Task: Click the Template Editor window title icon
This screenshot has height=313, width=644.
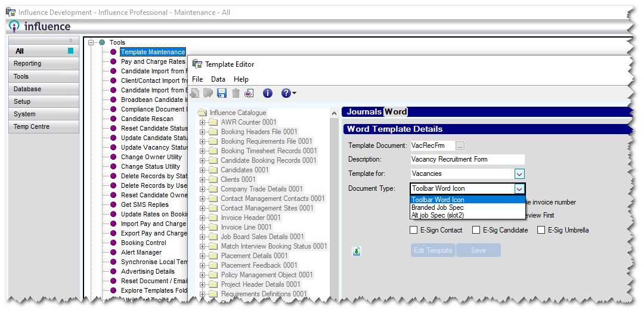Action: click(x=197, y=64)
